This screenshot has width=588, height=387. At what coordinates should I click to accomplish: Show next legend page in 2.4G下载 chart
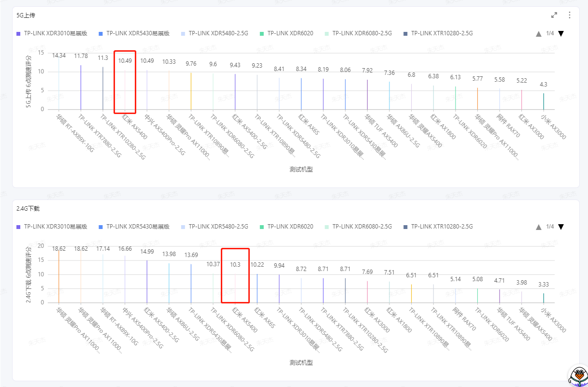[561, 227]
